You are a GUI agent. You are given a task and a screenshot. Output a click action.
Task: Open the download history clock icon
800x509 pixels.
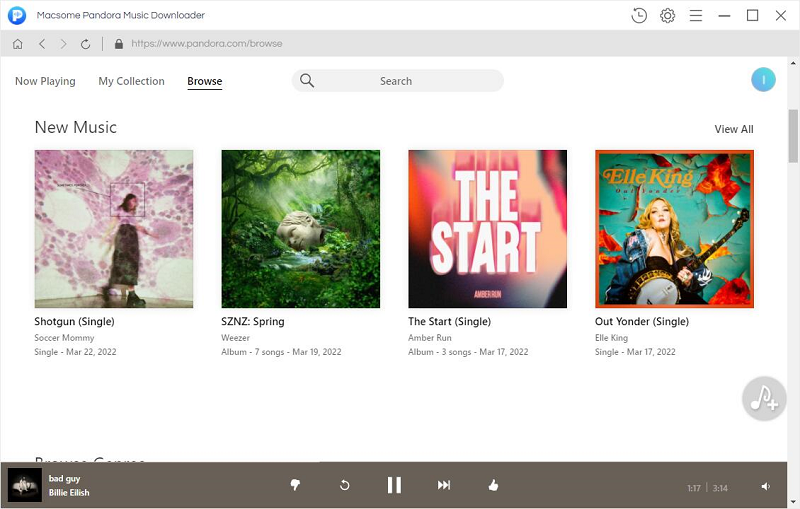point(639,15)
